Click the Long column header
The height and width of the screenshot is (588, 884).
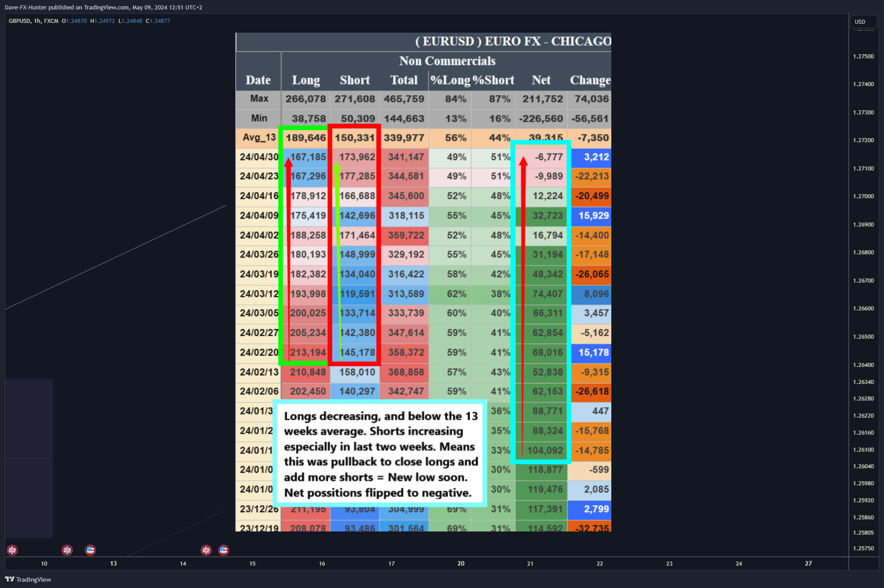tap(306, 80)
